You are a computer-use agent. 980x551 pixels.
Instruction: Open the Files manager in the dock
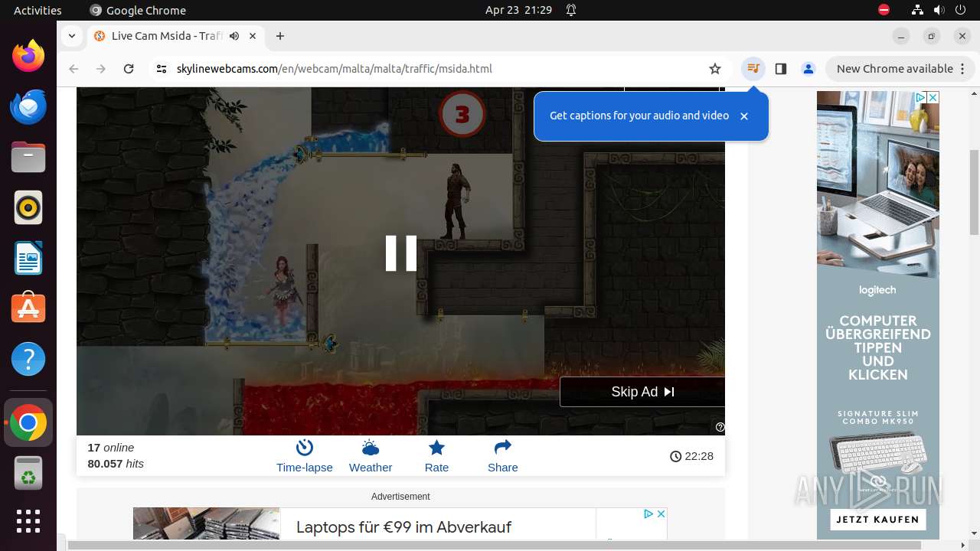coord(28,157)
